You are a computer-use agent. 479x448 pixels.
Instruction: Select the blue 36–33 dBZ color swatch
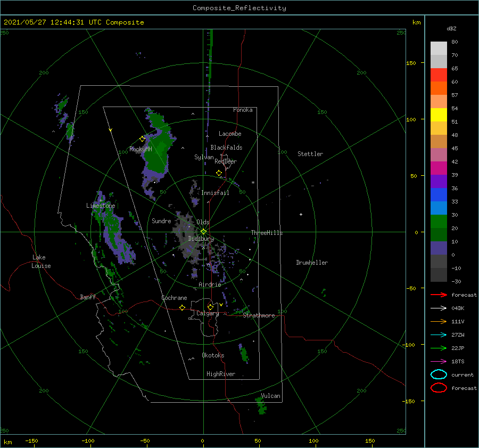439,195
